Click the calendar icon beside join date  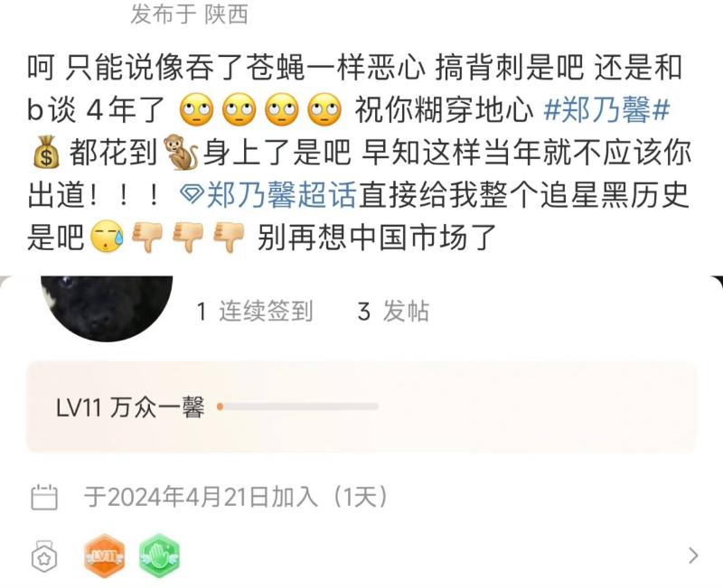point(43,497)
